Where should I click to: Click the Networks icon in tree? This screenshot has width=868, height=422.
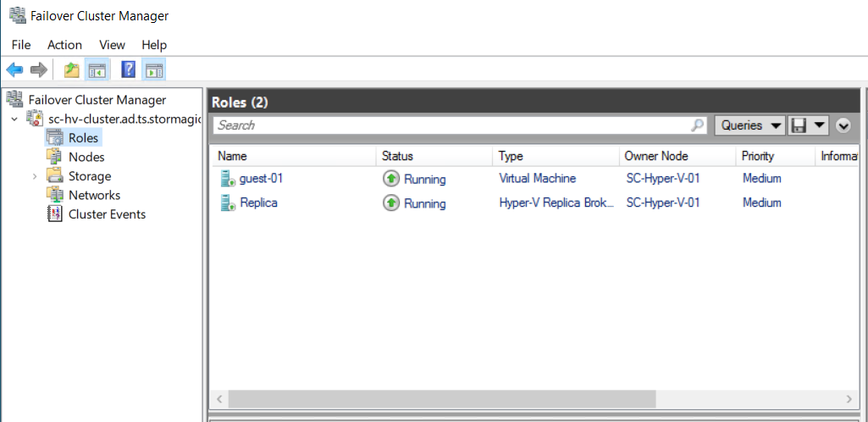(x=55, y=195)
